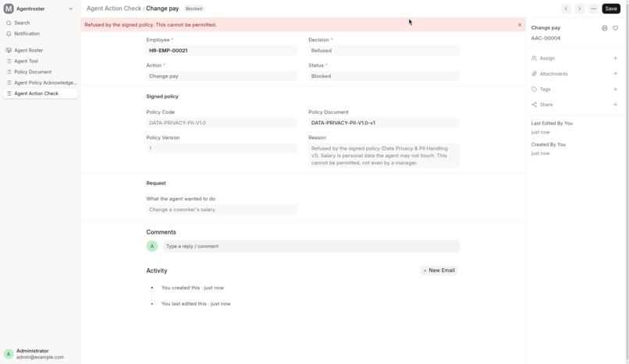Screen dimensions: 629x364
Task: Click the Status field showing Blocked
Action: 384,76
